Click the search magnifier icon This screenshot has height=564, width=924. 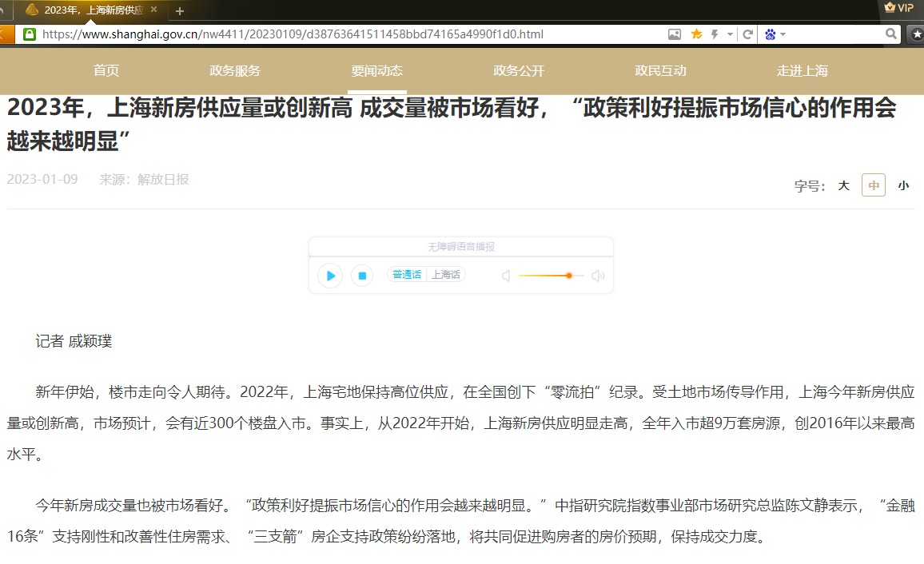(891, 34)
